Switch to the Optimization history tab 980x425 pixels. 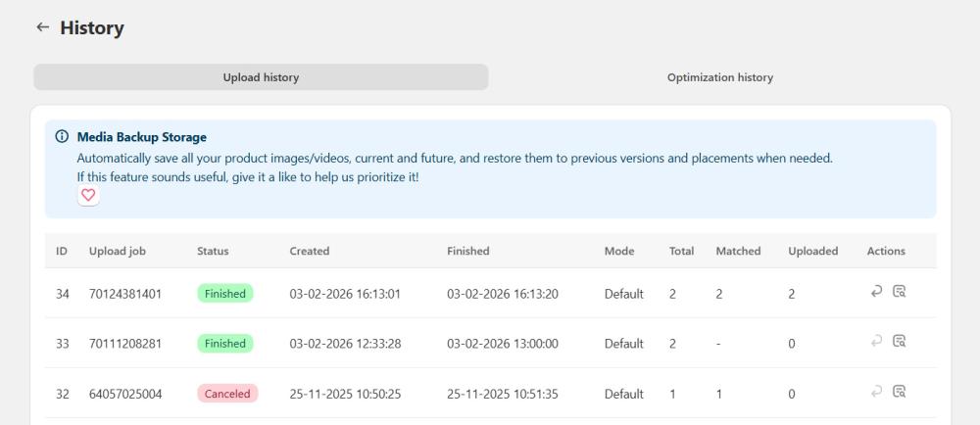point(719,77)
